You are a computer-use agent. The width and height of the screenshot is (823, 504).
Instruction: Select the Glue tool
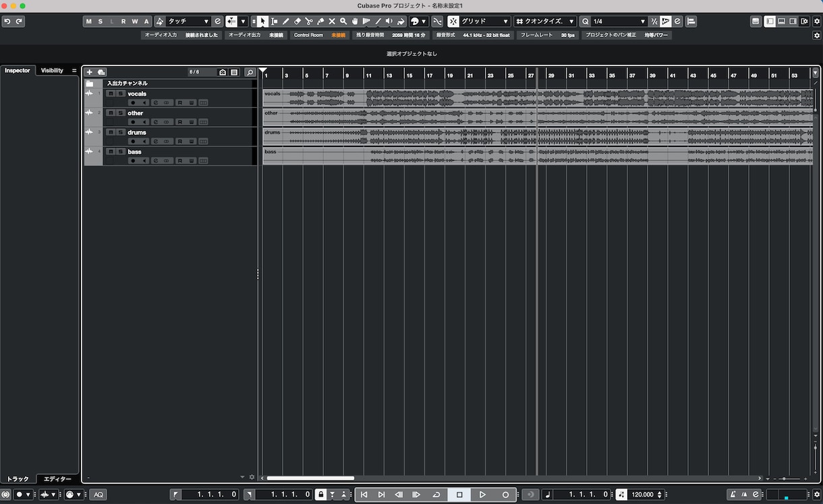tap(320, 22)
